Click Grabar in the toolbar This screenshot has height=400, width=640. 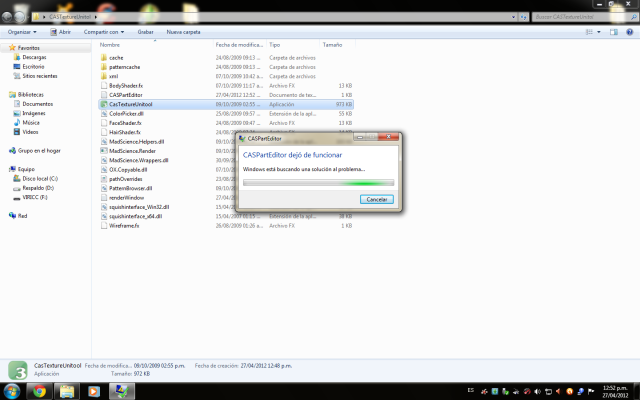(145, 32)
